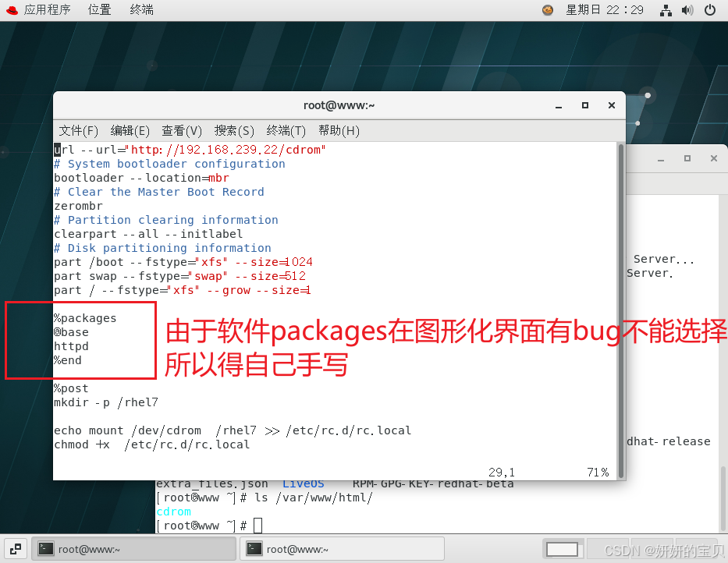
Task: Click the background window's vertical scrollbar
Action: (724, 497)
